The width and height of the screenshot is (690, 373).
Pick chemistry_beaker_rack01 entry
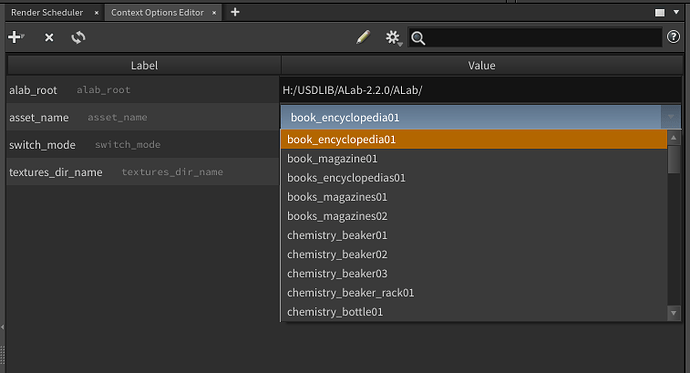(473, 293)
